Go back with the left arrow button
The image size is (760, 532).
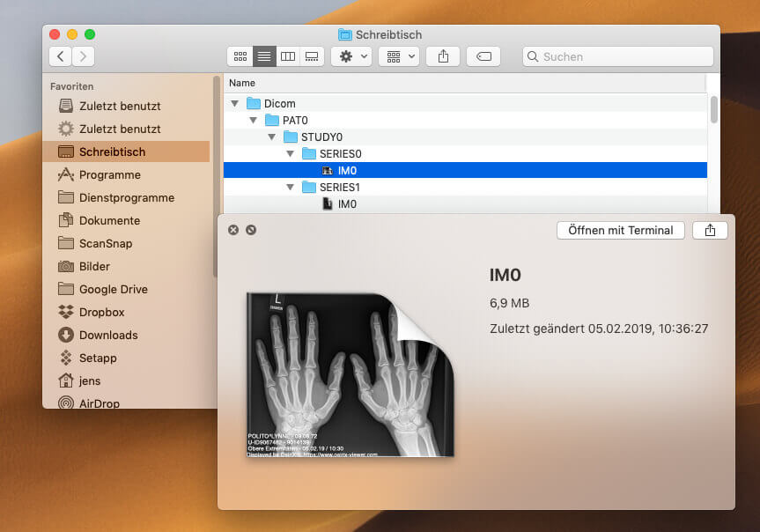(60, 56)
